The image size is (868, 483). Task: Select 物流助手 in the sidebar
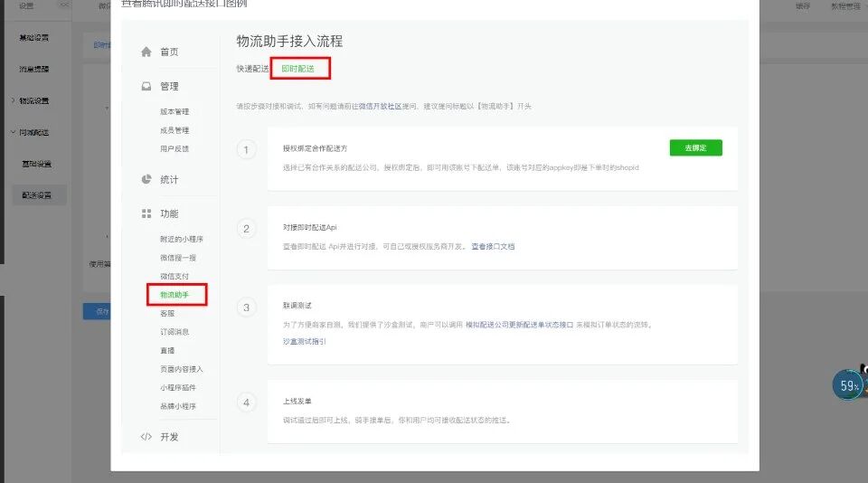click(x=175, y=295)
